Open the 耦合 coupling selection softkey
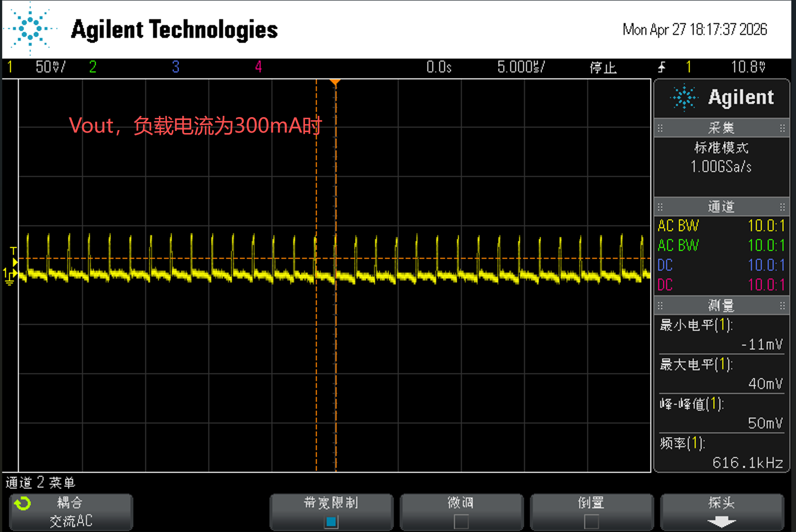796x532 pixels. pyautogui.click(x=71, y=512)
